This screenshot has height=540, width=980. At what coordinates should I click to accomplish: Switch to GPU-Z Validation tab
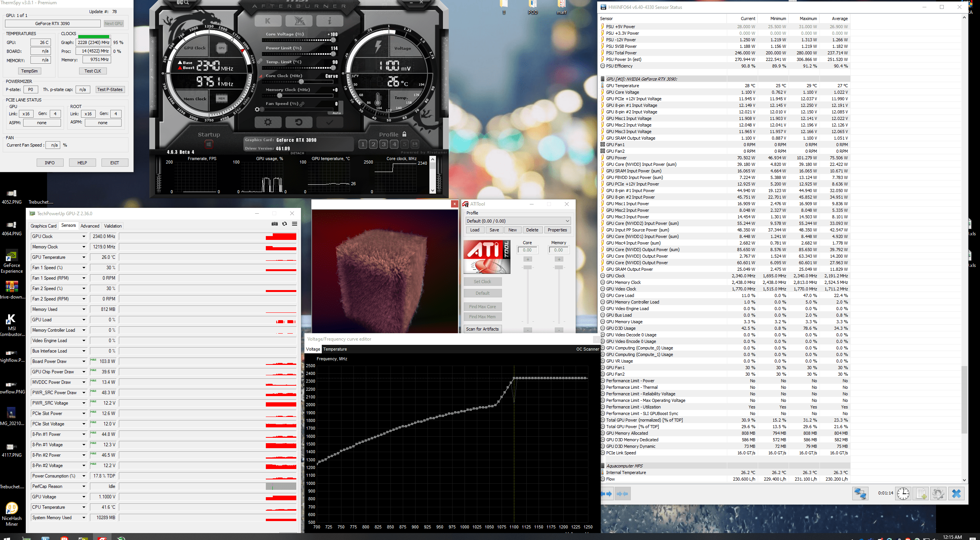113,226
